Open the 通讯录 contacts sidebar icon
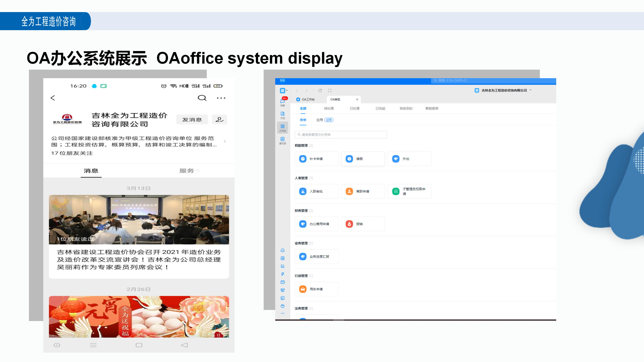644x362 pixels. click(283, 140)
